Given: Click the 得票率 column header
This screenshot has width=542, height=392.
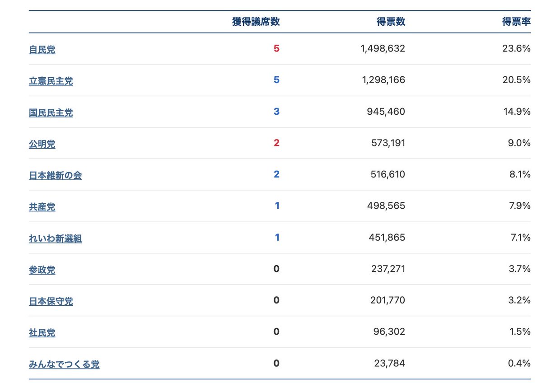Looking at the screenshot, I should pos(517,22).
